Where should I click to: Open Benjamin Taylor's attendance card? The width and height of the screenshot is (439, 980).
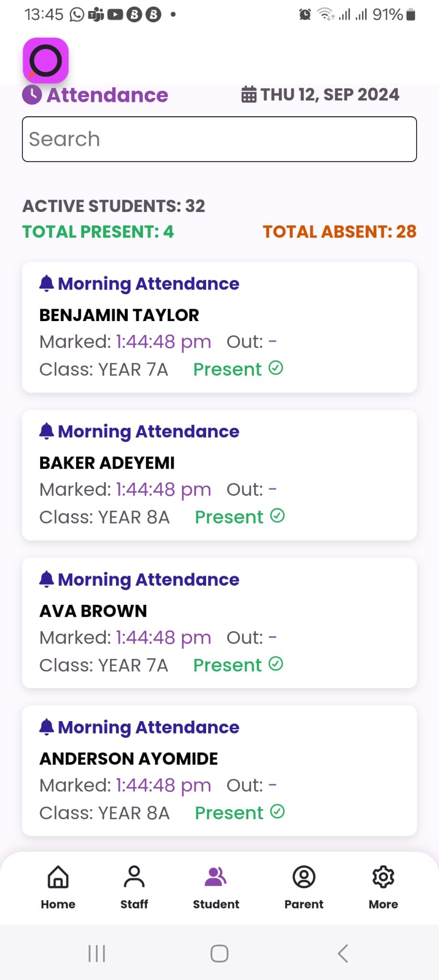coord(219,327)
